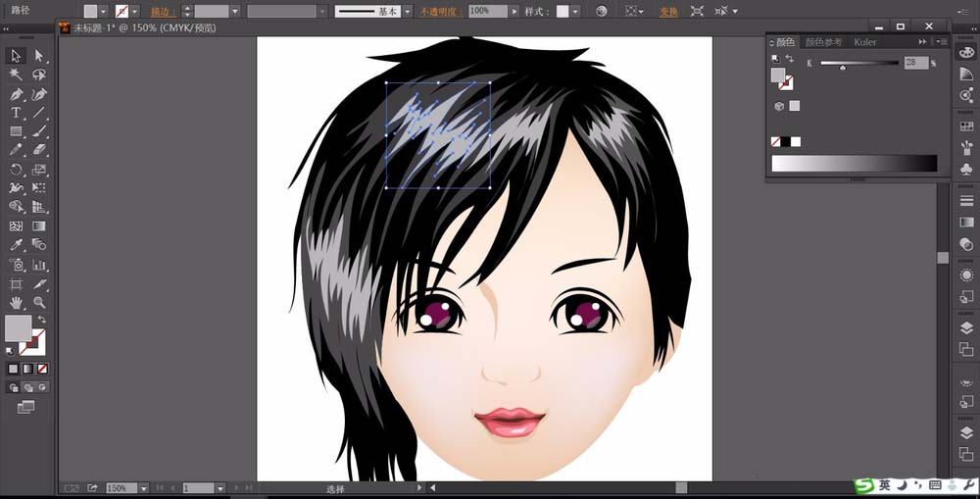
Task: Open the 150% zoom level dropdown
Action: 143,488
